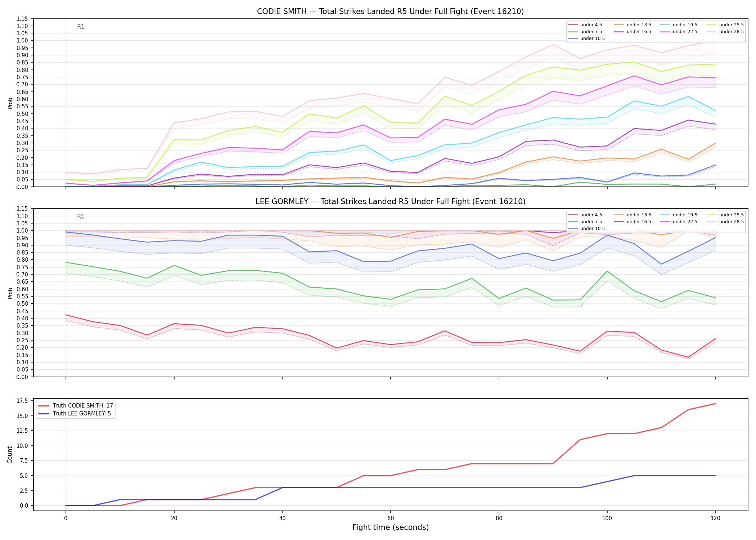Click the x-axis tick label 60

pyautogui.click(x=391, y=518)
